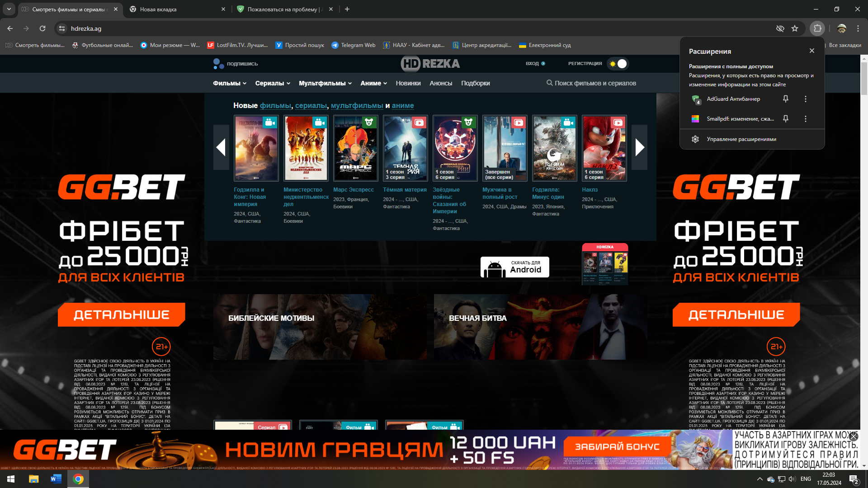
Task: Pin the Smallpdf extension to toolbar
Action: pos(785,119)
